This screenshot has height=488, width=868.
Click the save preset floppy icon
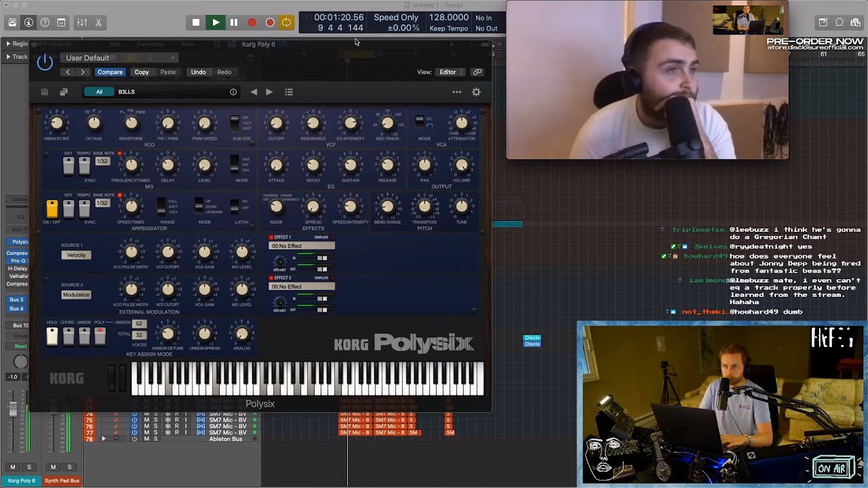pyautogui.click(x=45, y=92)
